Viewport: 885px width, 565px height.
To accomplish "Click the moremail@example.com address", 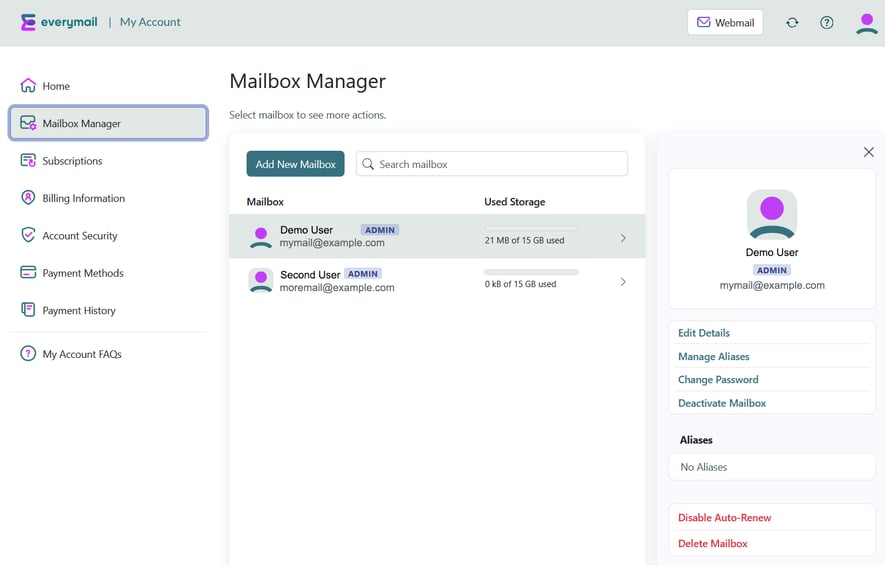I will coord(337,287).
